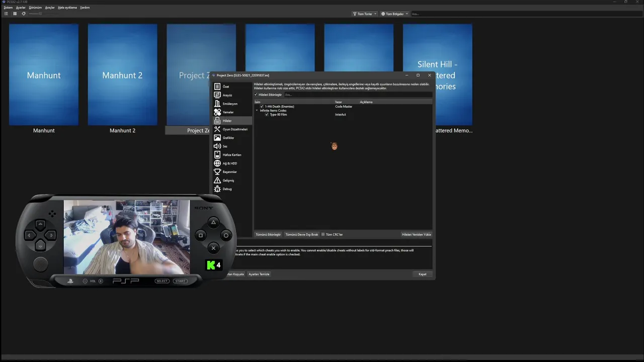Open the Hafıza Kartları memory cards page
Screen dimensions: 644x362
tap(231, 155)
